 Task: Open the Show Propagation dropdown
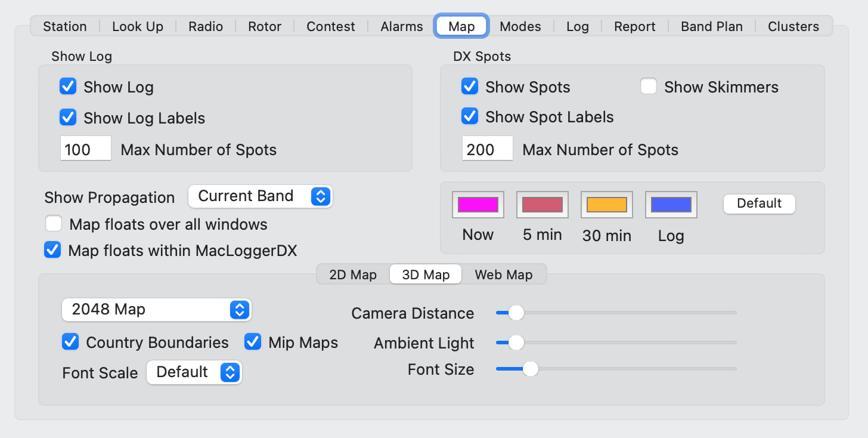pyautogui.click(x=260, y=196)
